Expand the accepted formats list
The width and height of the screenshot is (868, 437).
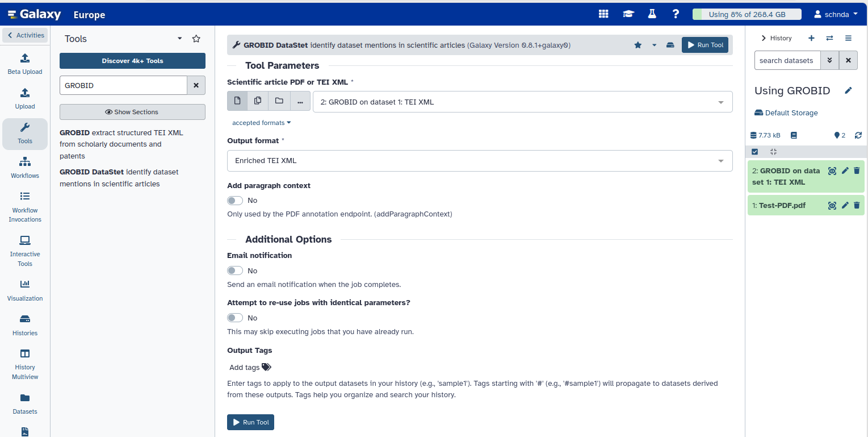point(261,123)
